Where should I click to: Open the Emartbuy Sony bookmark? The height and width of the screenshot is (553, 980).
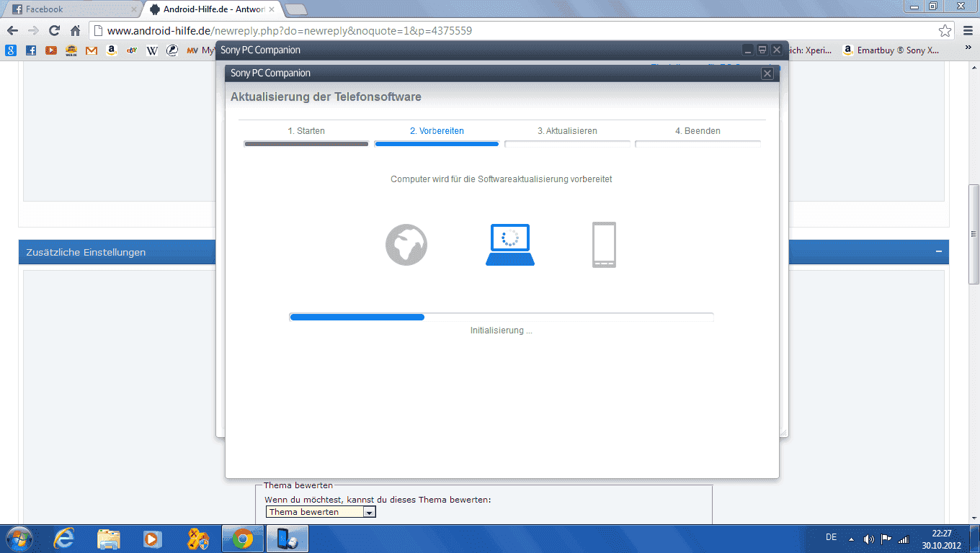click(891, 50)
